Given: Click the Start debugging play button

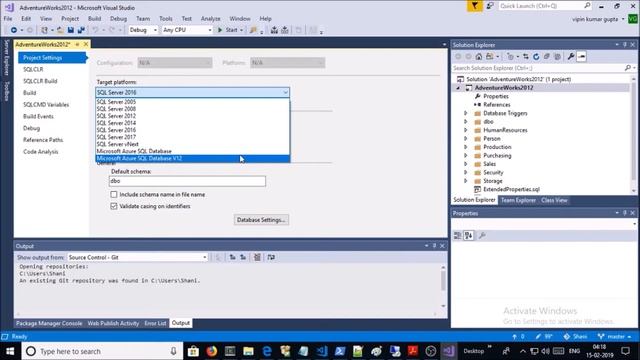Looking at the screenshot, I should pyautogui.click(x=220, y=30).
